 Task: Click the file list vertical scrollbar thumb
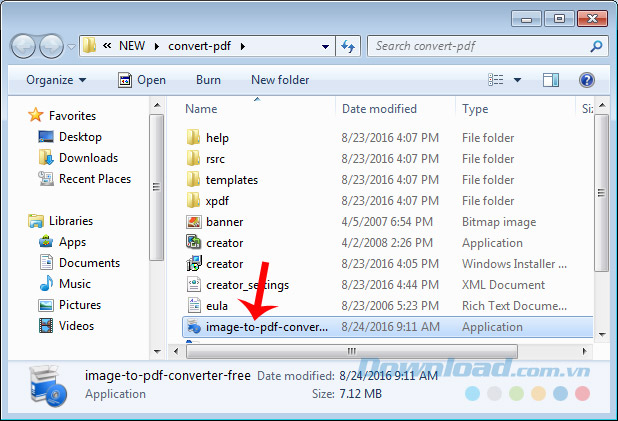tap(601, 193)
